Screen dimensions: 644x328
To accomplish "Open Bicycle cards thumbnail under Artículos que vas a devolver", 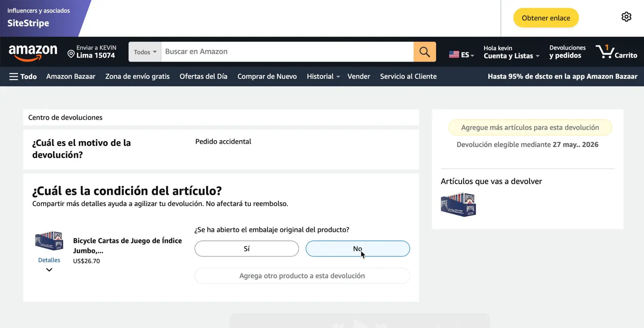I will (458, 204).
